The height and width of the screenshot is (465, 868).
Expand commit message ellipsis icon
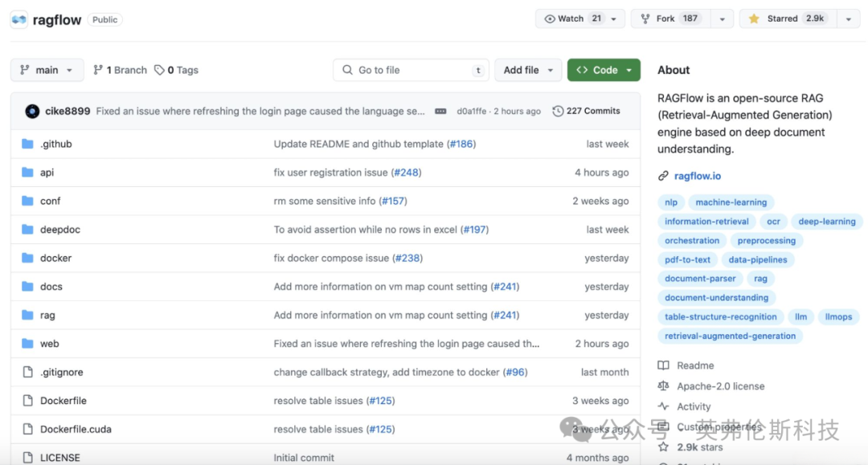(x=440, y=111)
